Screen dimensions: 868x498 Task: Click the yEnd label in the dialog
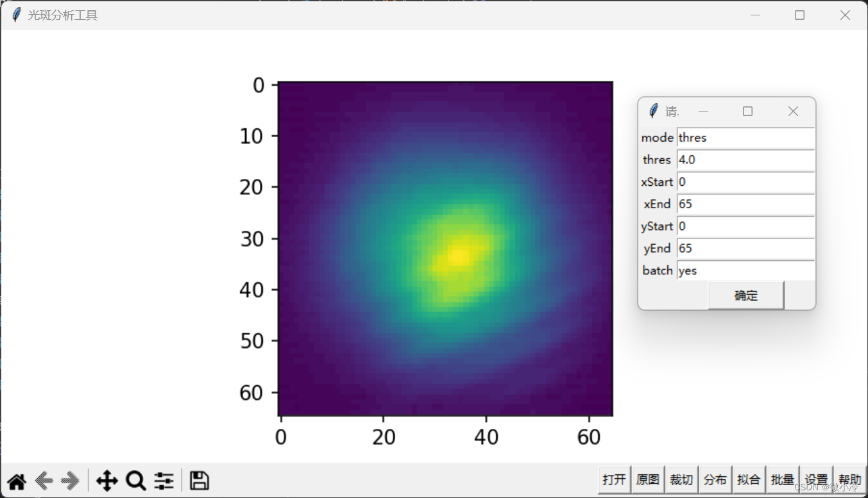pyautogui.click(x=658, y=248)
